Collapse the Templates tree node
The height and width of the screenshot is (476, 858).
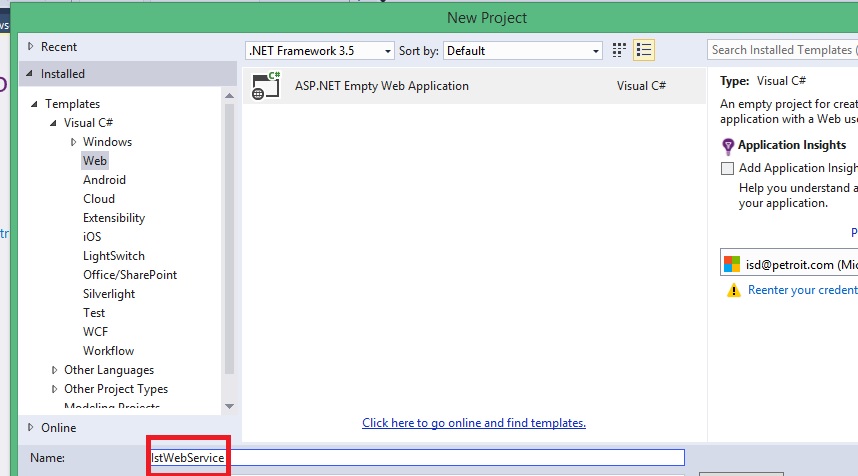(x=34, y=103)
